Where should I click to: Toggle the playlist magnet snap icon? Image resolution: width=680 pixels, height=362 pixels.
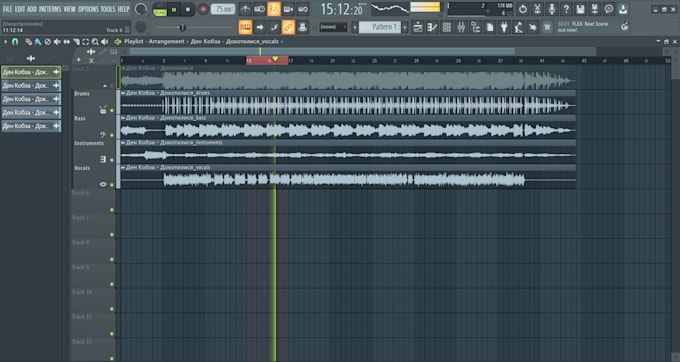15,42
